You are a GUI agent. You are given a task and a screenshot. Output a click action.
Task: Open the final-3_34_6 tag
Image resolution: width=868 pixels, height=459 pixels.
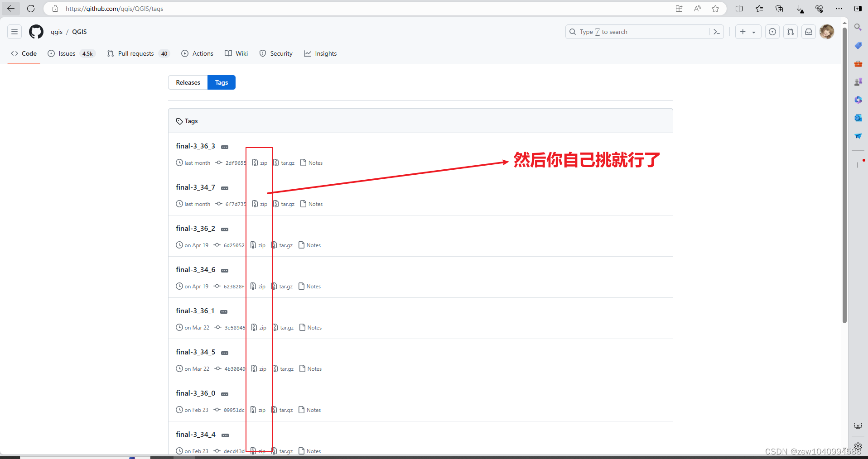[196, 269]
